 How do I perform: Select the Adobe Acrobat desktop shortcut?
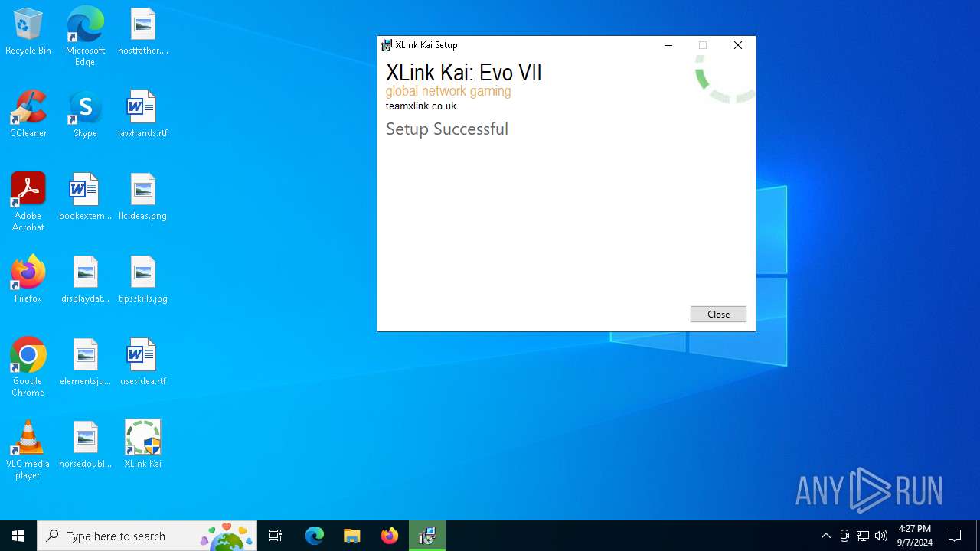click(28, 202)
